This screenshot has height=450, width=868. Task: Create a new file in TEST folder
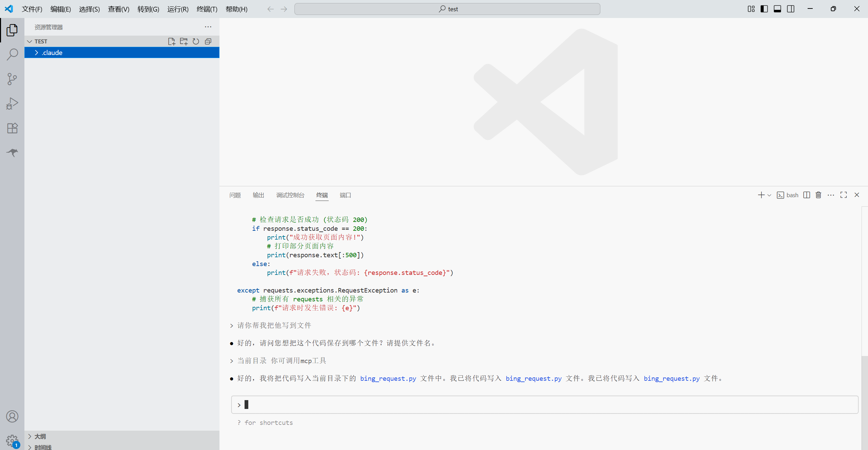(x=172, y=41)
